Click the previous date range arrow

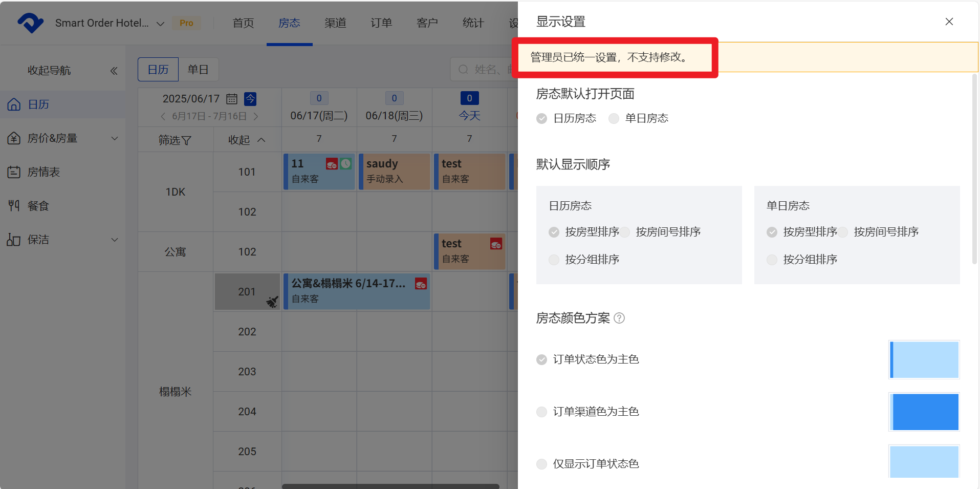tap(163, 116)
